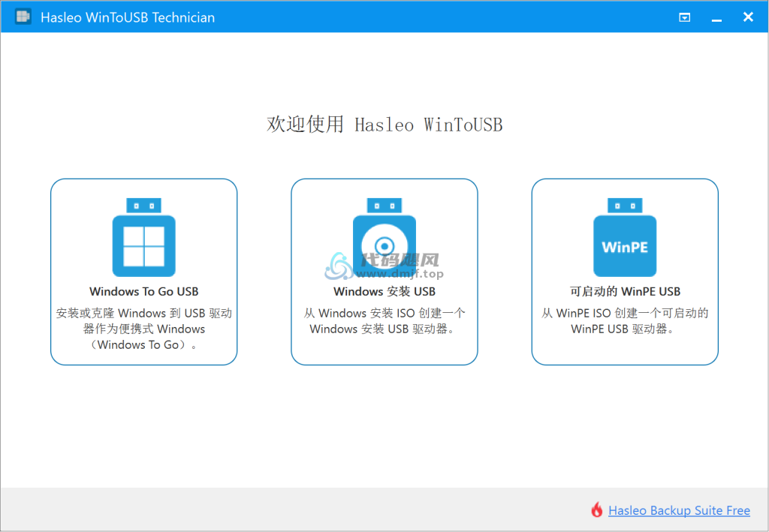
Task: Close the Hasleo WinToUSB window
Action: [x=748, y=17]
